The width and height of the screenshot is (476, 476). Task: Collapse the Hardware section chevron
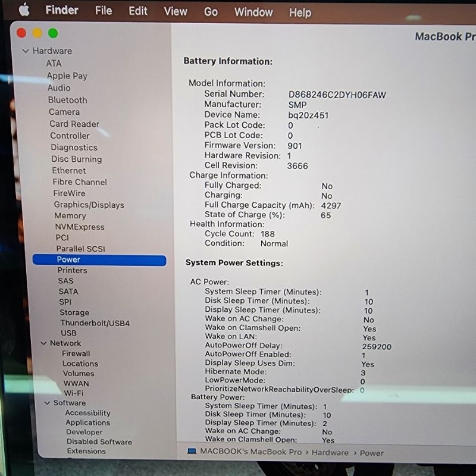tap(25, 51)
